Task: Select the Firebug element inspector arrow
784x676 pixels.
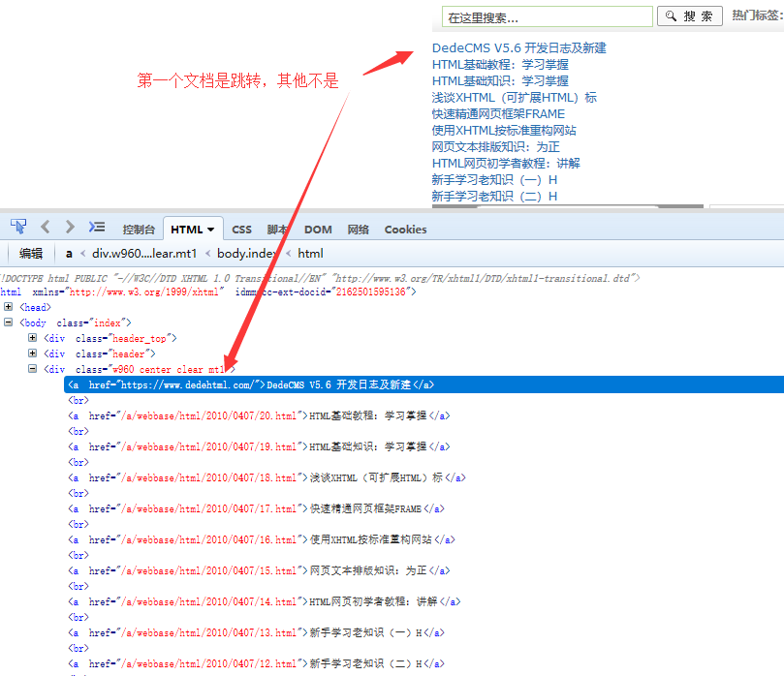Action: (17, 226)
